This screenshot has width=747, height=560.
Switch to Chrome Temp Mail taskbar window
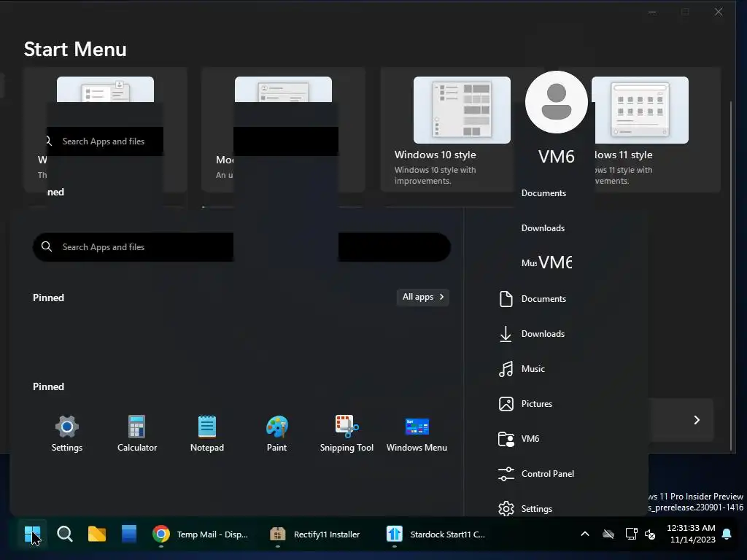pos(201,534)
